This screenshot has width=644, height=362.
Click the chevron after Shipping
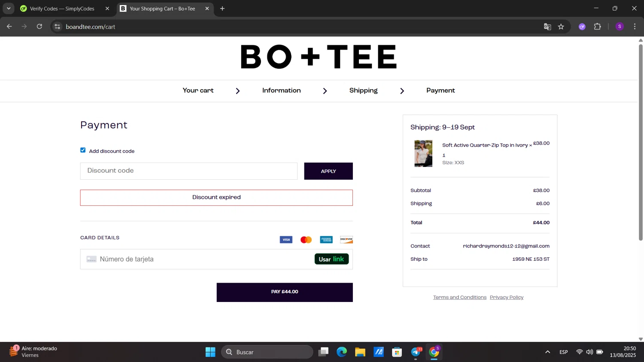(402, 91)
